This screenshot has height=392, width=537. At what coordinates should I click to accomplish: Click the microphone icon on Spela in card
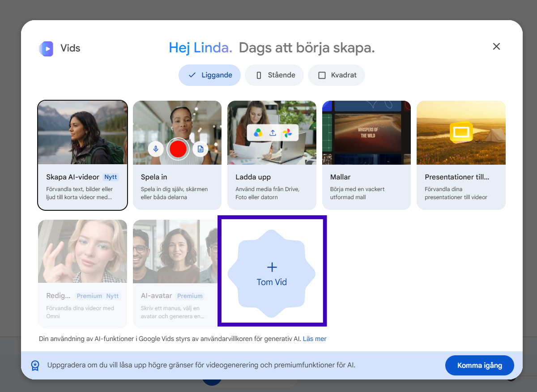pos(156,149)
